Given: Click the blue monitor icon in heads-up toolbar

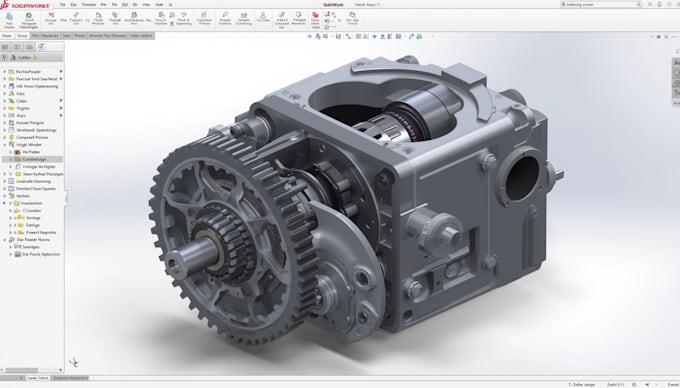Looking at the screenshot, I should pos(398,36).
